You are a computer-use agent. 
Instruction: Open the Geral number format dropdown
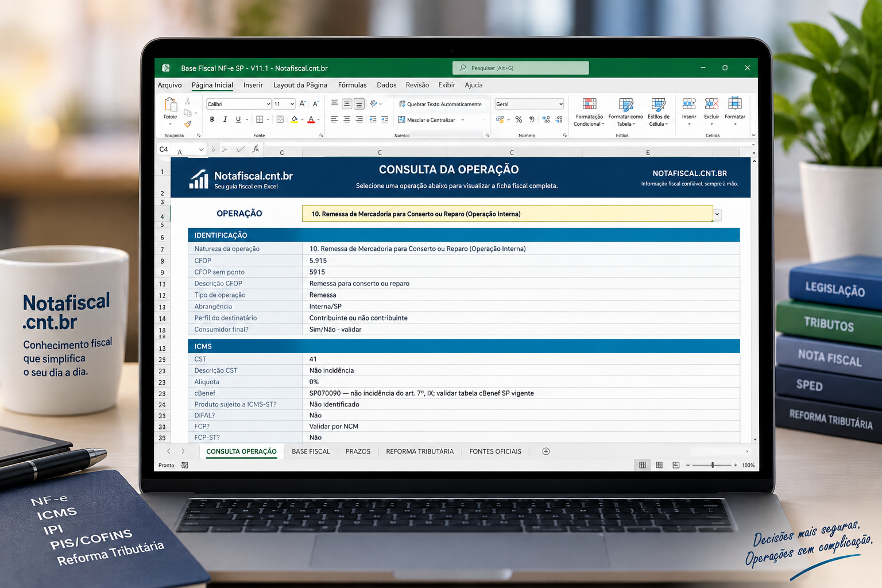[x=561, y=104]
